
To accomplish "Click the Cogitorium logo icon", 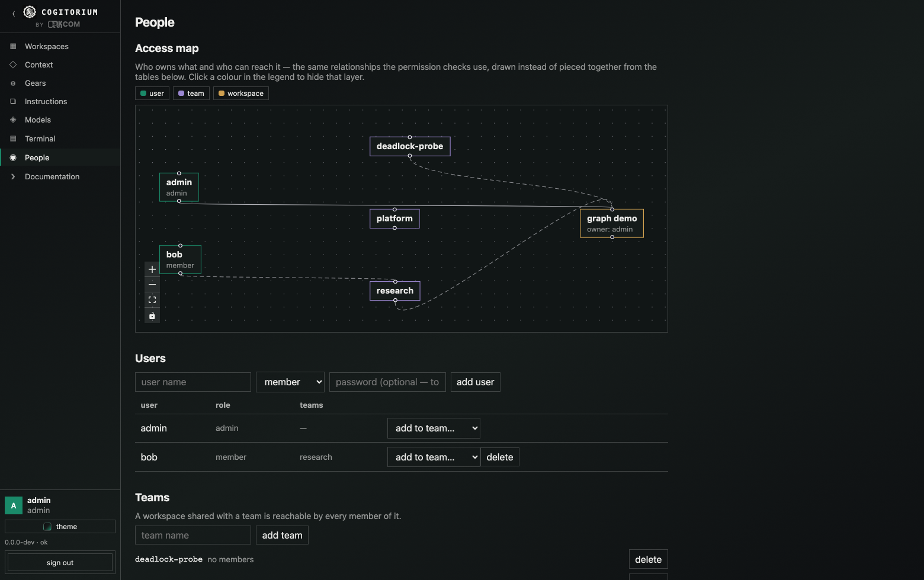I will 30,12.
